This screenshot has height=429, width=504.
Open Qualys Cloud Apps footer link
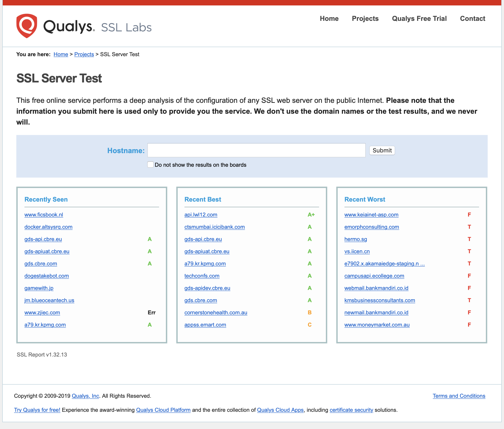[280, 410]
